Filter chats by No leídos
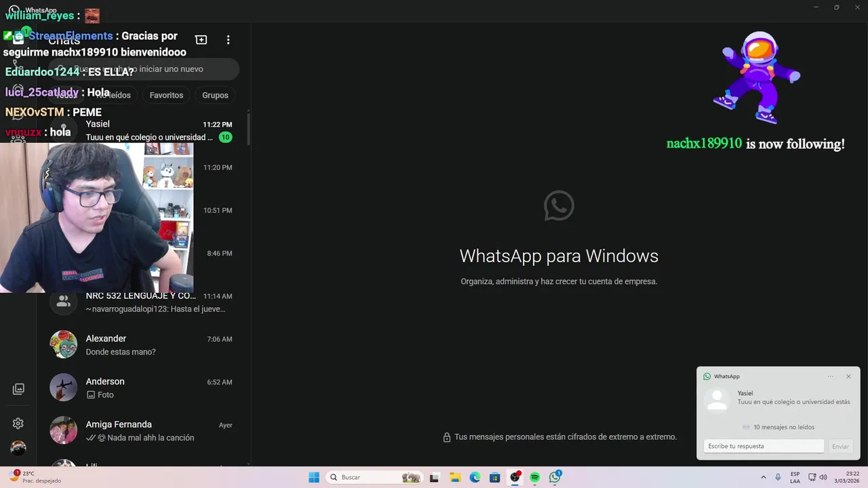868x488 pixels. point(114,96)
